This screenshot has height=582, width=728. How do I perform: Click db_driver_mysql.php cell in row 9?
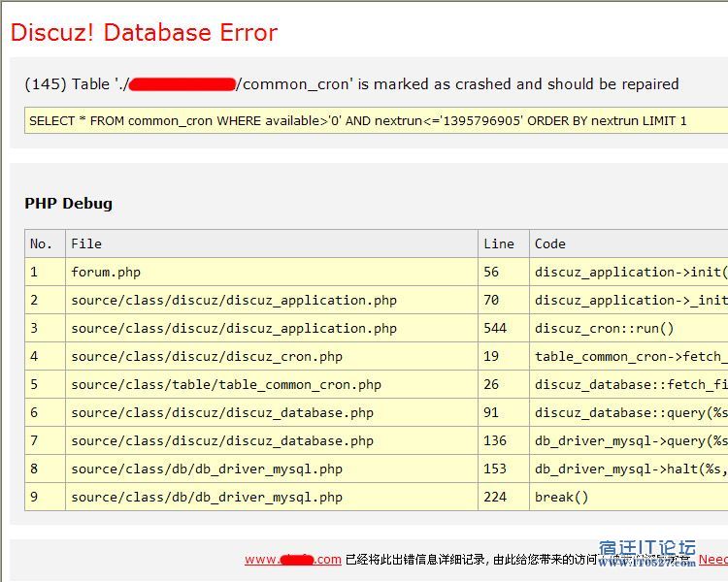pyautogui.click(x=272, y=497)
